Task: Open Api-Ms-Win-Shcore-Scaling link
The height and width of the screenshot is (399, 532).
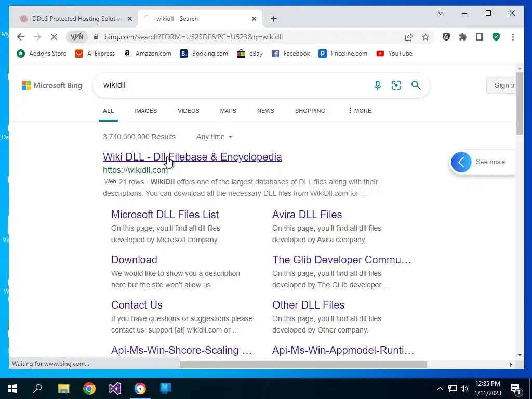Action: click(181, 350)
